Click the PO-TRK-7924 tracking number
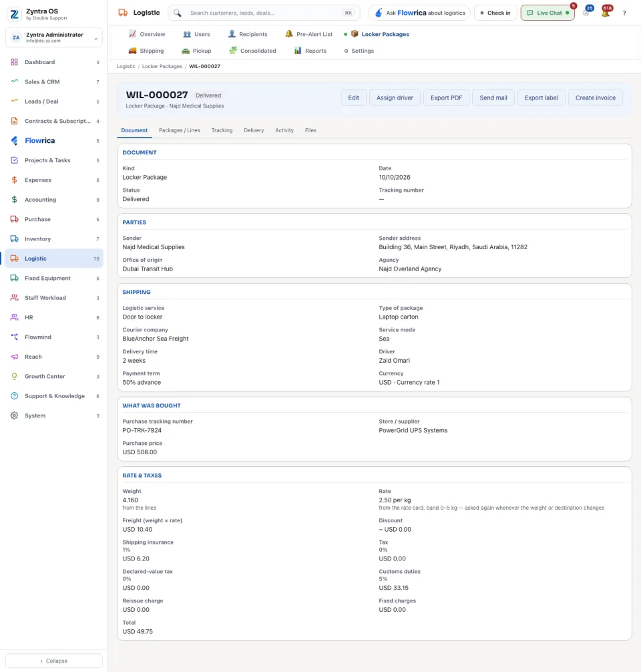Image resolution: width=641 pixels, height=672 pixels. pos(142,430)
